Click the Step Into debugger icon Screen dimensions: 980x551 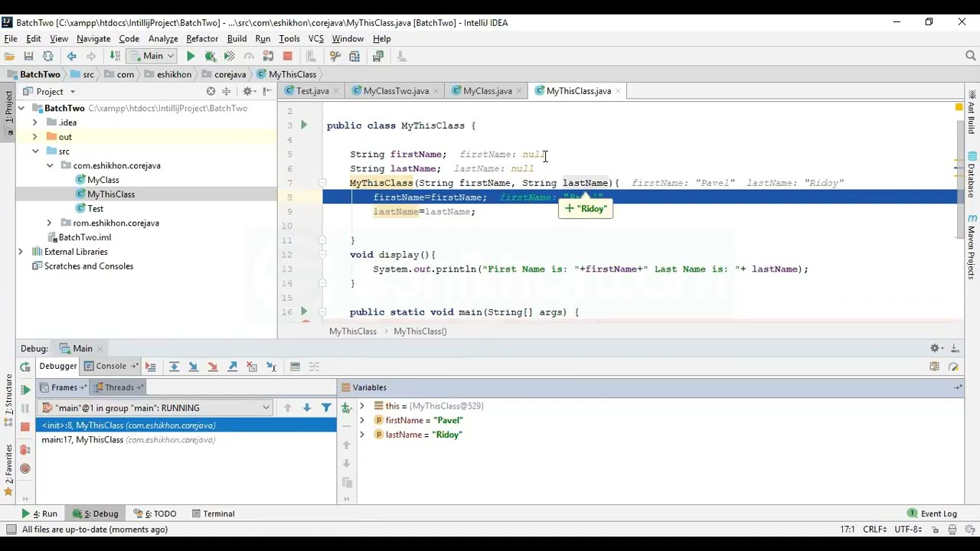(193, 367)
